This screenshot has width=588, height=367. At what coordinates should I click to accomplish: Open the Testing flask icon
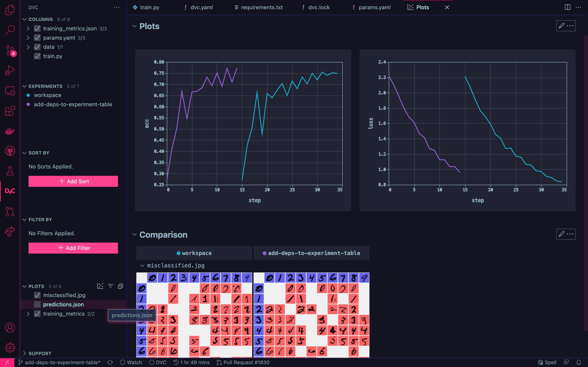[10, 171]
